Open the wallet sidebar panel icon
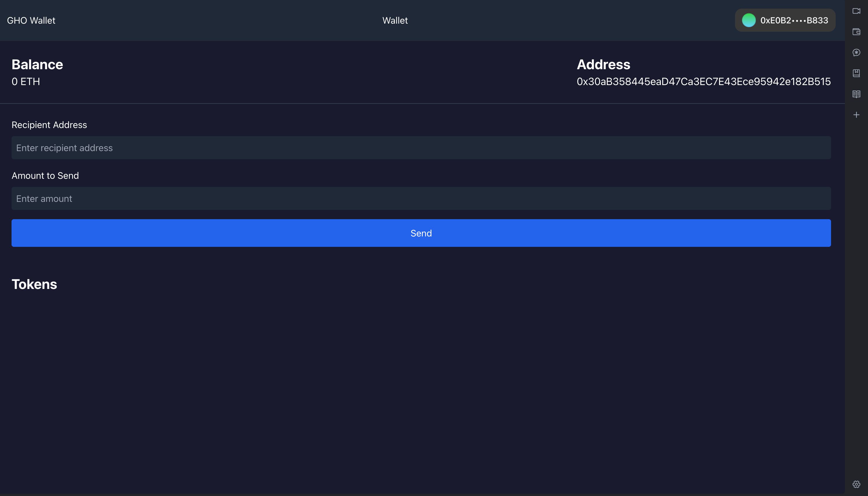This screenshot has width=868, height=496. 856,32
